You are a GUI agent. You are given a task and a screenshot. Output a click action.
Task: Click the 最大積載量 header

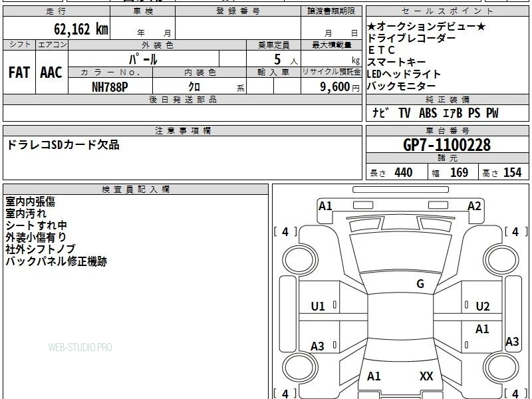click(x=331, y=45)
